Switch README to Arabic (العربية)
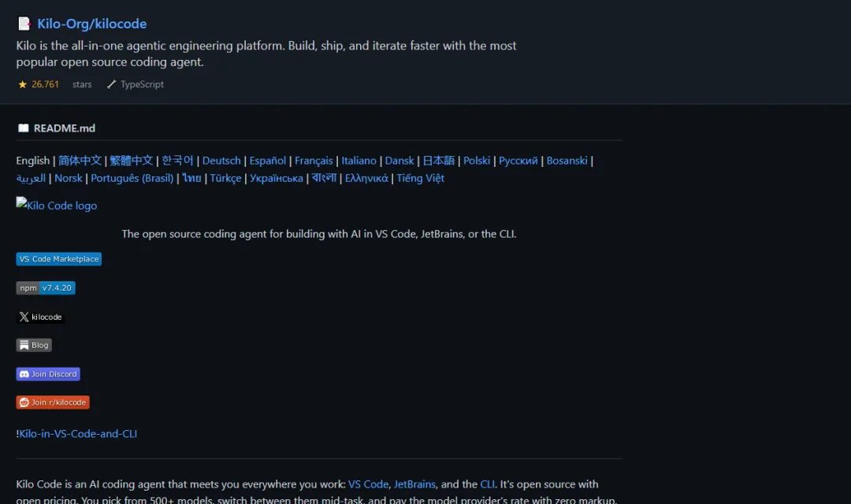The height and width of the screenshot is (504, 851). (x=31, y=178)
